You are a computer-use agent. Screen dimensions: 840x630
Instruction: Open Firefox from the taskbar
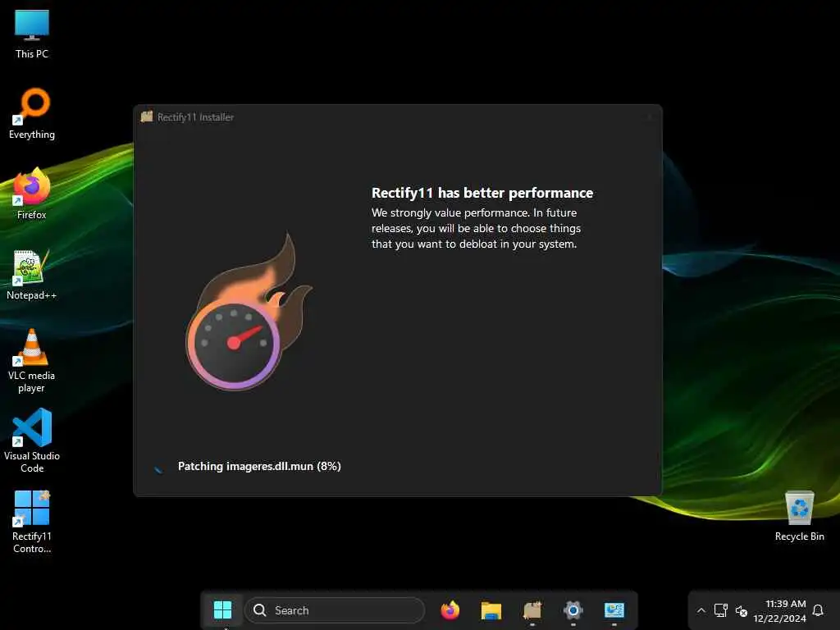click(450, 610)
